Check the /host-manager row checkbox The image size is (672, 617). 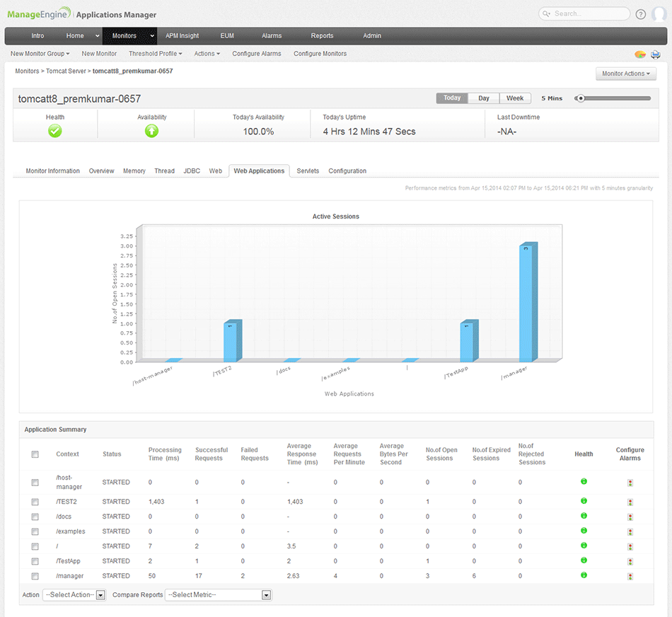click(x=35, y=483)
